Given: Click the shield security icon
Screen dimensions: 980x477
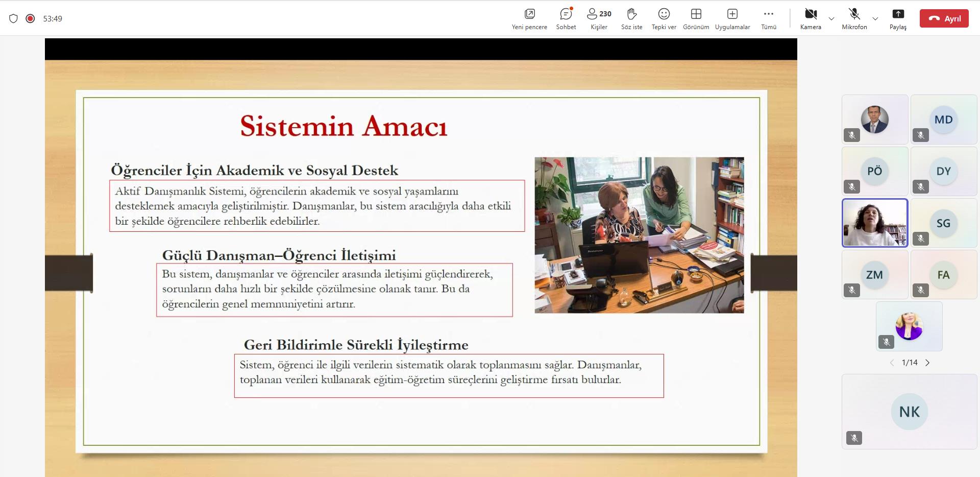Looking at the screenshot, I should (14, 18).
